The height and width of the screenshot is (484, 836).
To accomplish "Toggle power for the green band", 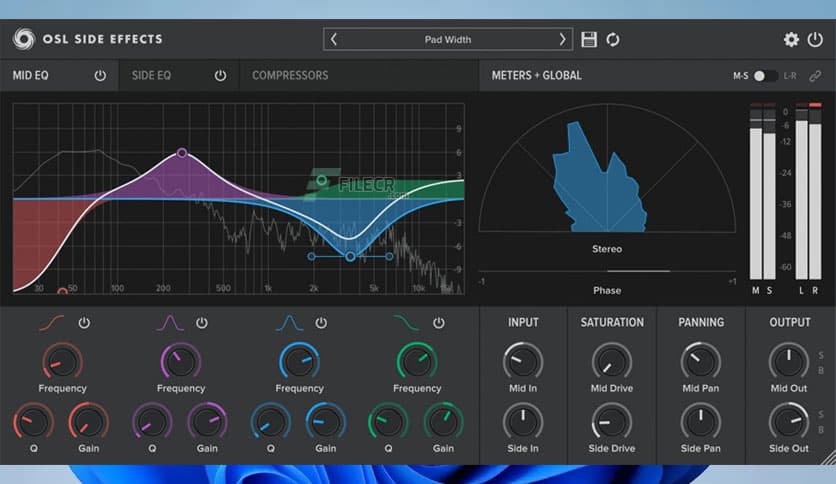I will [x=439, y=322].
